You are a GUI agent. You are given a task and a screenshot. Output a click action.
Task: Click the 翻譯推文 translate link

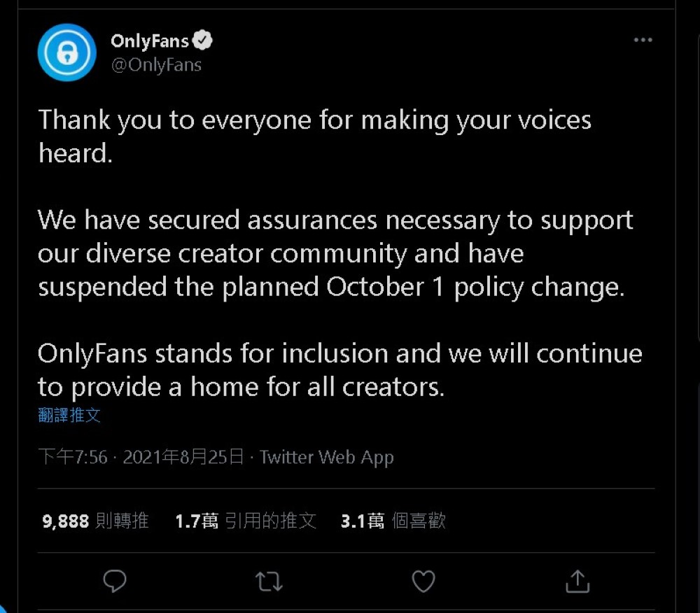(69, 415)
